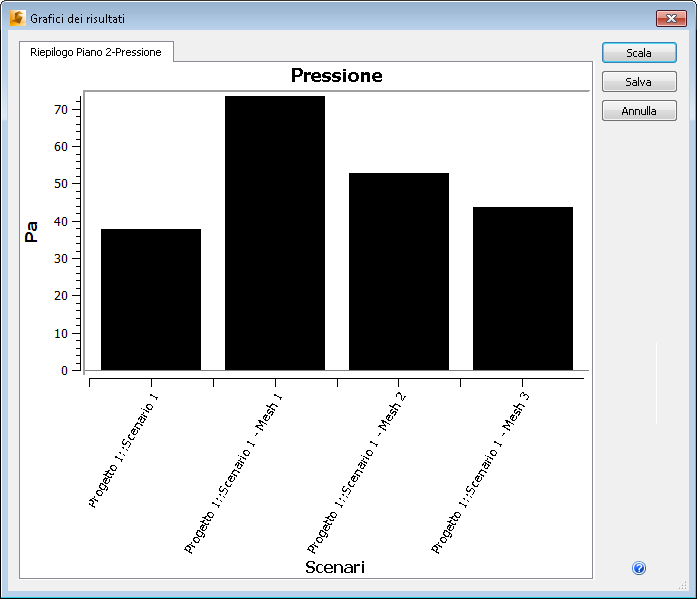Click the Scala button
697x601 pixels.
(x=639, y=53)
